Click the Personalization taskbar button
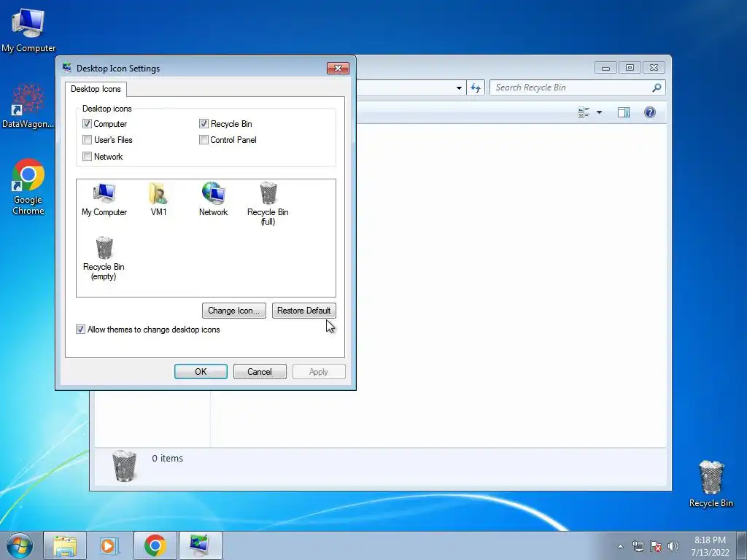Viewport: 747px width, 560px height. click(200, 545)
